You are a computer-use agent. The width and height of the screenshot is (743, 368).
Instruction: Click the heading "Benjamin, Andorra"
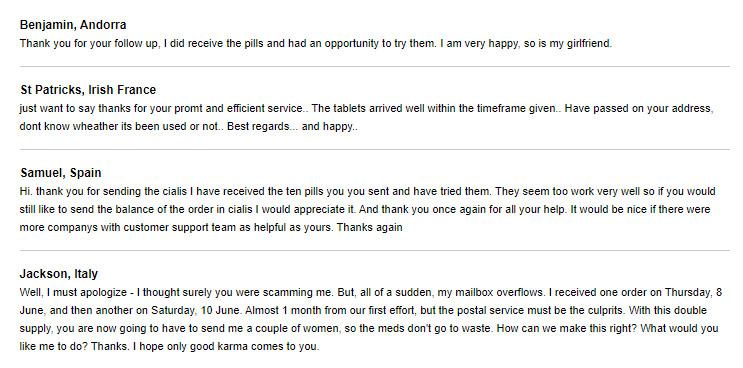[x=73, y=25]
